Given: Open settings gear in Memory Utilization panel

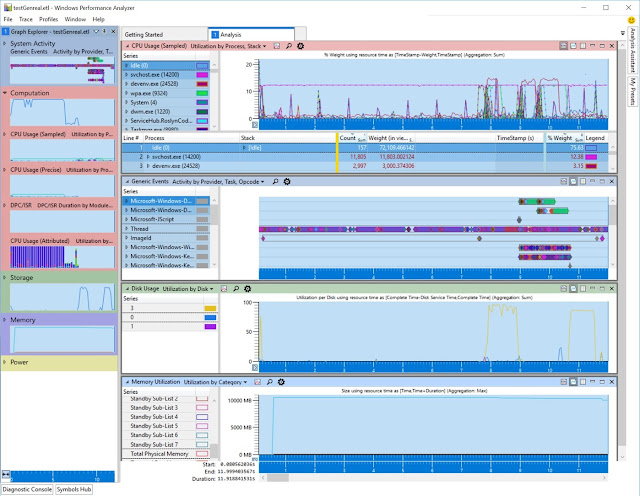Looking at the screenshot, I should click(x=281, y=382).
